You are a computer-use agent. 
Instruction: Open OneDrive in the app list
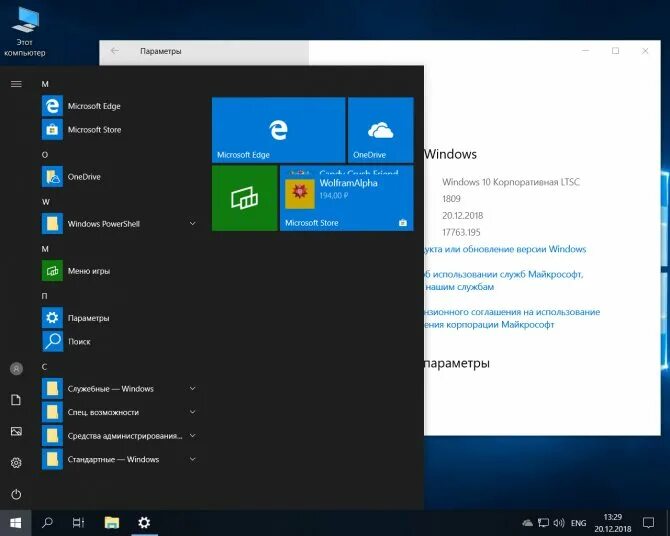[x=120, y=177]
